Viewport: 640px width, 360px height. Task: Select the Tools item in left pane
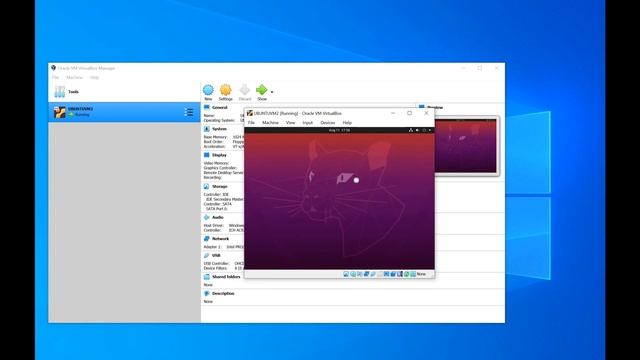[x=124, y=92]
